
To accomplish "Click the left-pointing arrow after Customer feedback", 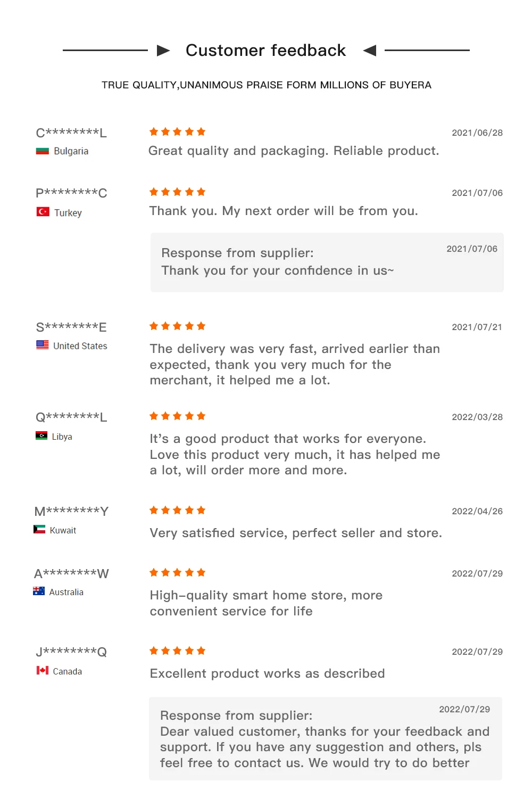I will pyautogui.click(x=370, y=51).
